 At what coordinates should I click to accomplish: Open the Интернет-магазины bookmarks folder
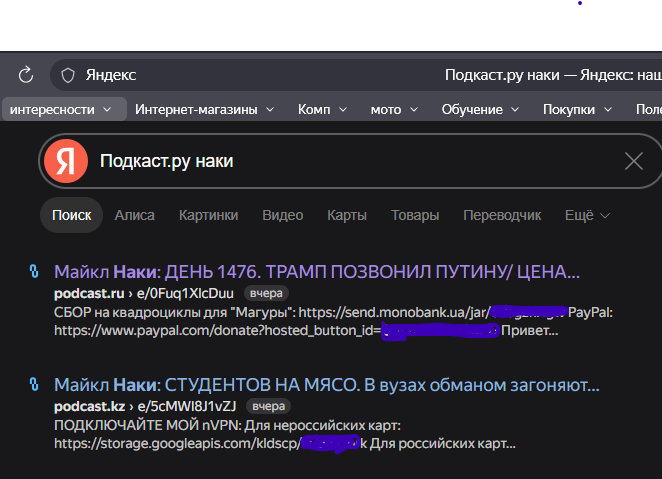[x=205, y=109]
